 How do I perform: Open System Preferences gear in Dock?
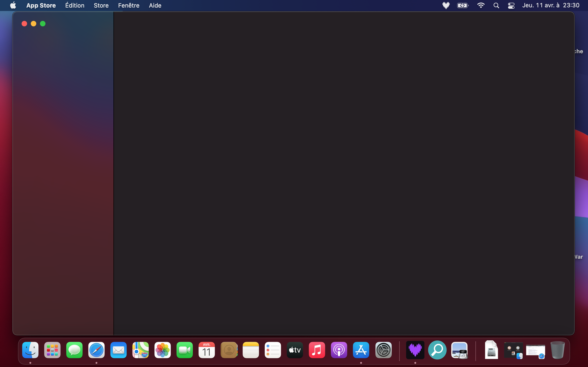point(383,350)
